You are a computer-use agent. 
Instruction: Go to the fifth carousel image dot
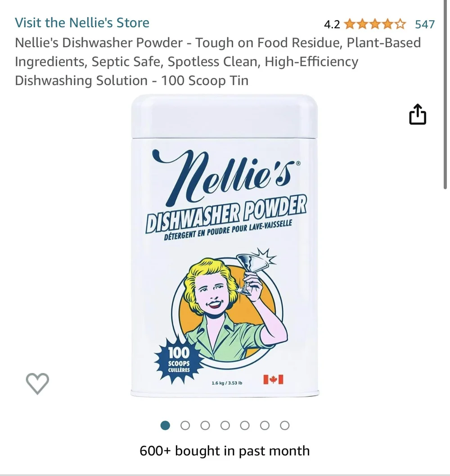245,425
